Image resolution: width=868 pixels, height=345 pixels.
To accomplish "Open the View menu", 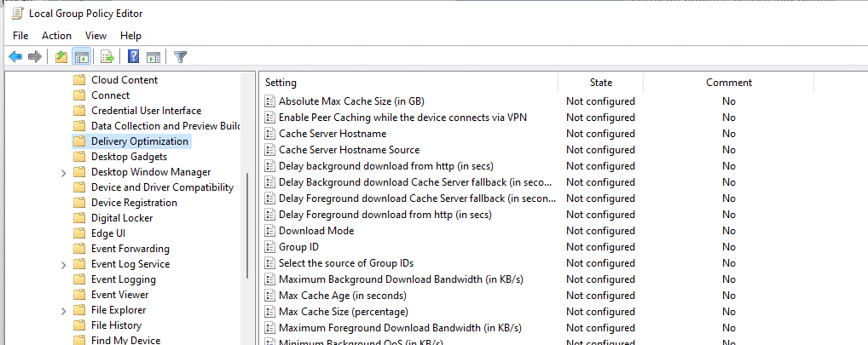I will pos(95,36).
